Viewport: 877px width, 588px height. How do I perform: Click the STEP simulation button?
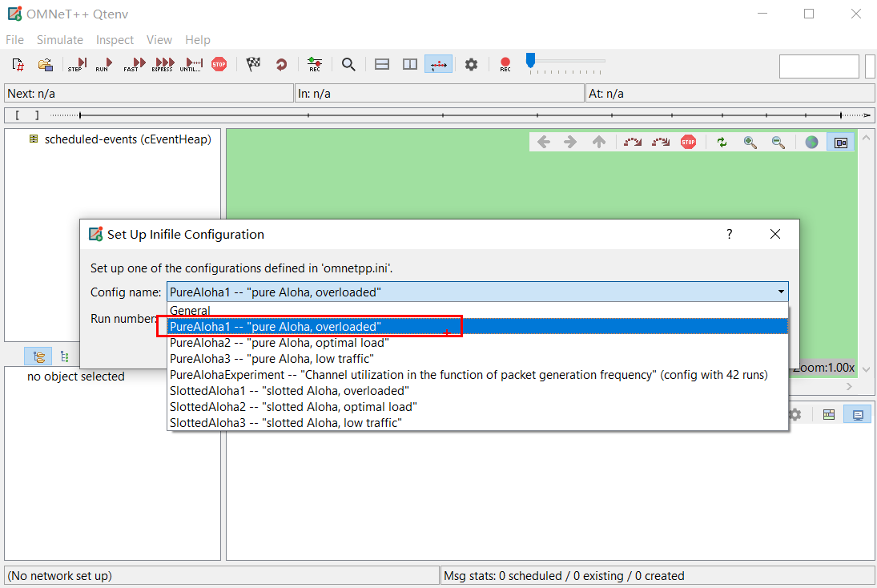(x=77, y=64)
